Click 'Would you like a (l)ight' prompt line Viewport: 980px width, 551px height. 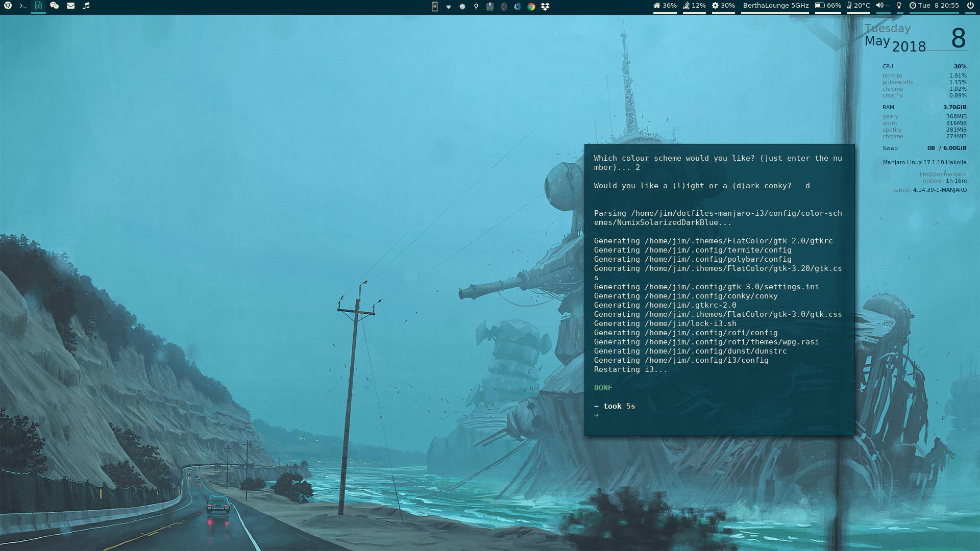click(x=702, y=186)
